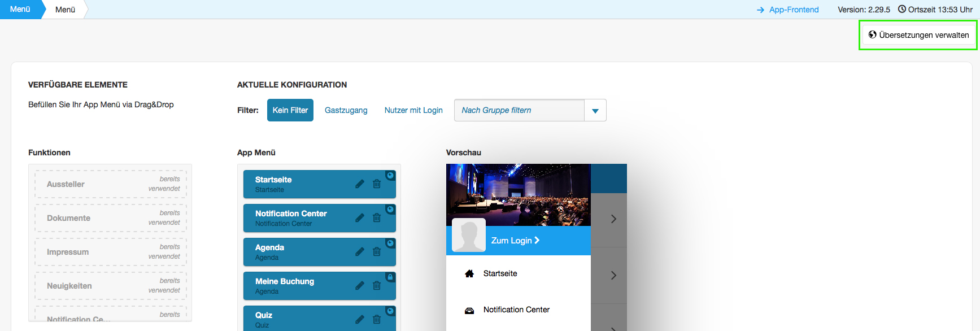Select Notification Center in the preview menu

coord(516,310)
